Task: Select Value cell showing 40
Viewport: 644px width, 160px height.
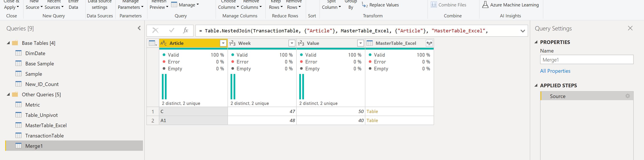Action: pos(331,120)
